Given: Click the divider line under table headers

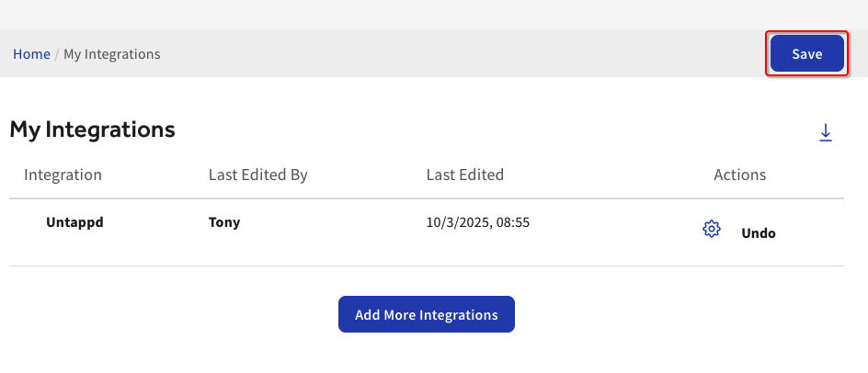Looking at the screenshot, I should click(x=427, y=198).
